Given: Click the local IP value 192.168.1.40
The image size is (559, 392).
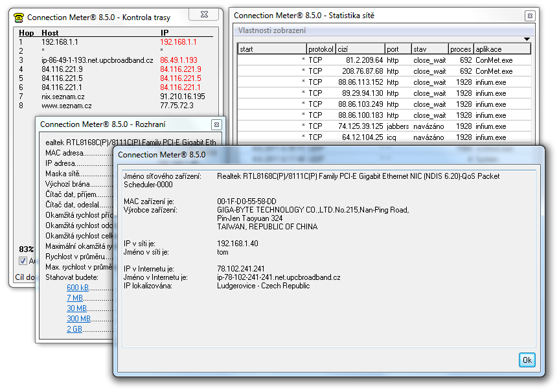Looking at the screenshot, I should point(238,243).
